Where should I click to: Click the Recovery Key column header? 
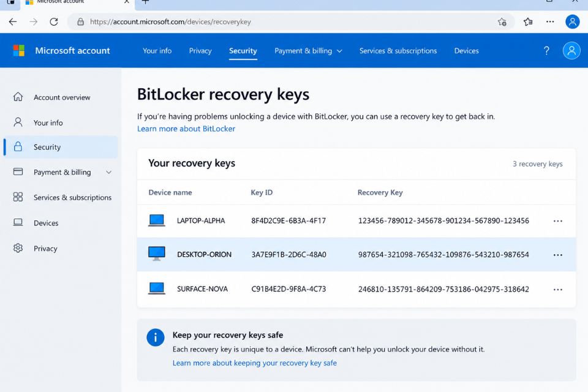(380, 192)
